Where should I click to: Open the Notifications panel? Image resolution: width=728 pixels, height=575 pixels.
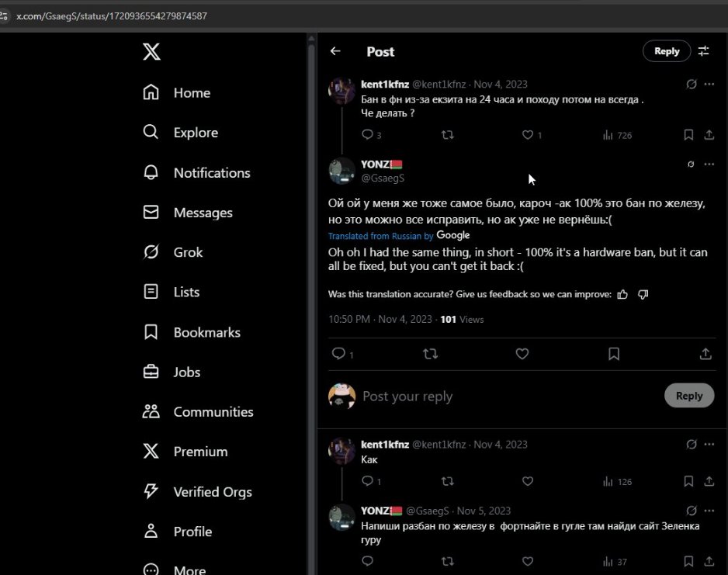(211, 172)
